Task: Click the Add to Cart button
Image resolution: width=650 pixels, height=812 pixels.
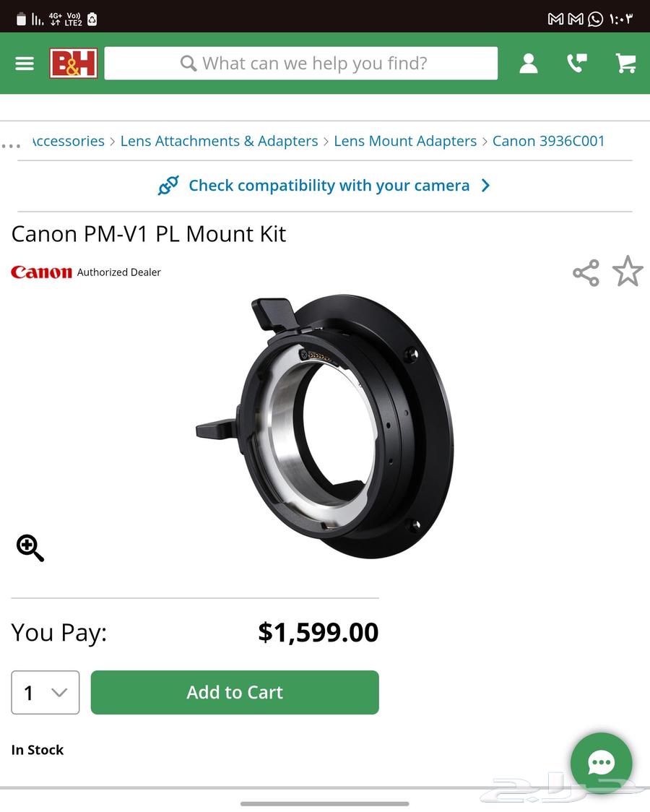Action: 234,692
